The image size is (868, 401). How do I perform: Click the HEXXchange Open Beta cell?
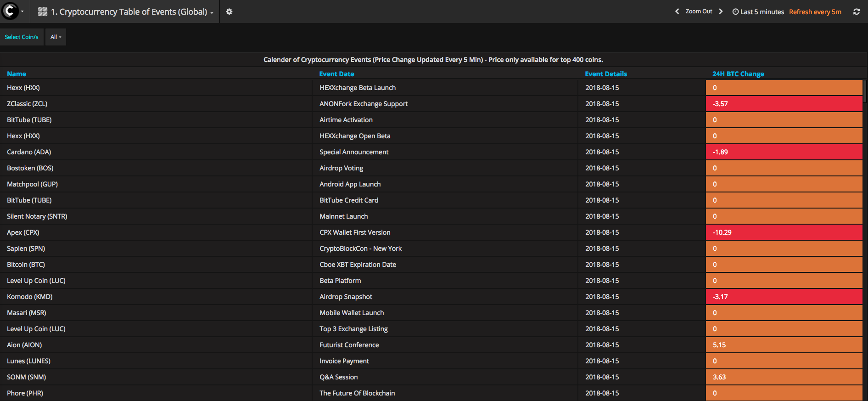[445, 136]
